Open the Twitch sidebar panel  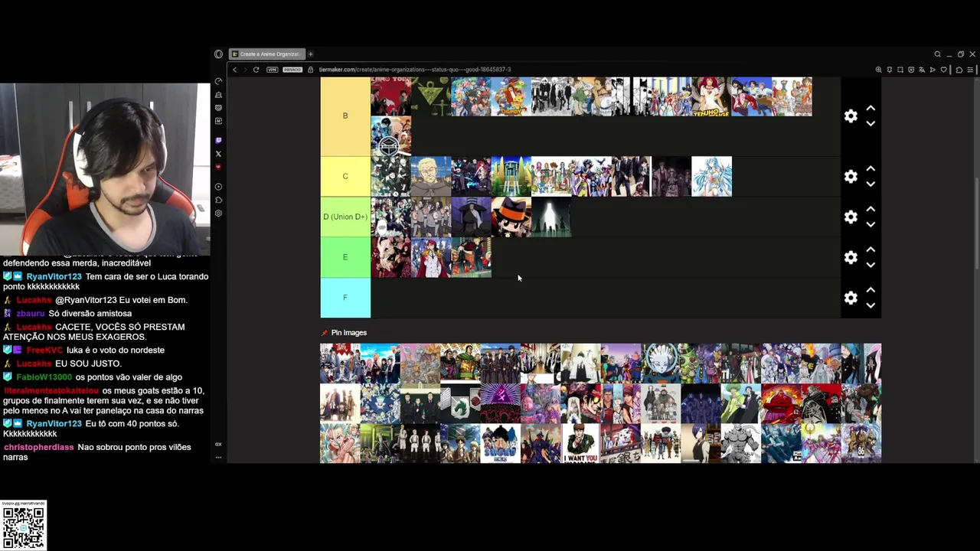tap(218, 141)
